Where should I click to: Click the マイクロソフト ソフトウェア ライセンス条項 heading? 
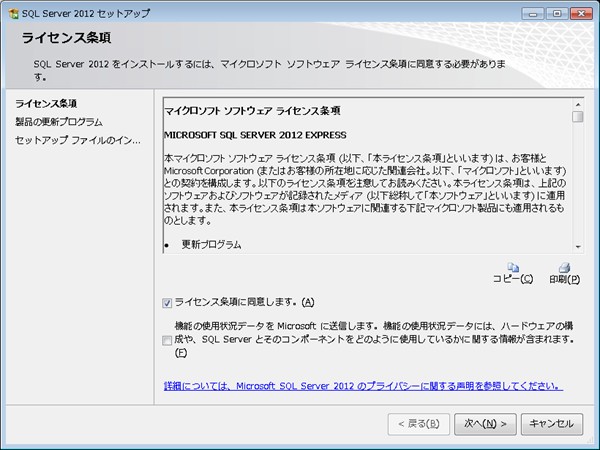tap(252, 111)
